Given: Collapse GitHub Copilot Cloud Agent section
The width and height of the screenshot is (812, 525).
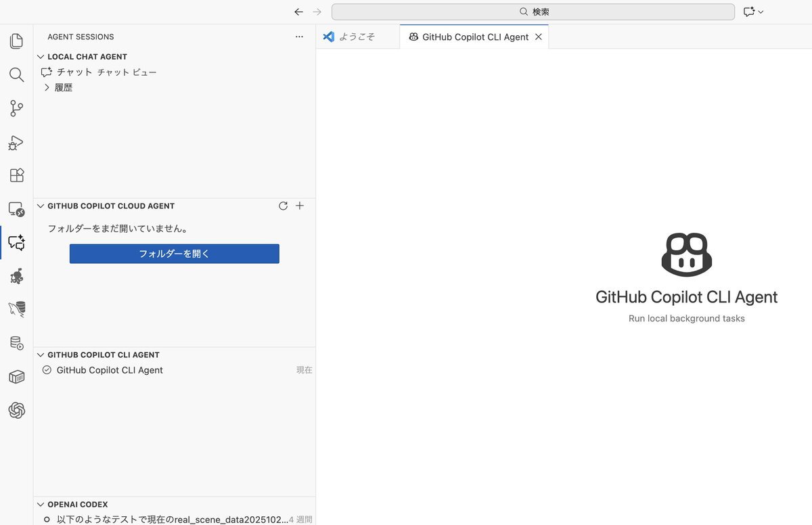Looking at the screenshot, I should click(41, 206).
